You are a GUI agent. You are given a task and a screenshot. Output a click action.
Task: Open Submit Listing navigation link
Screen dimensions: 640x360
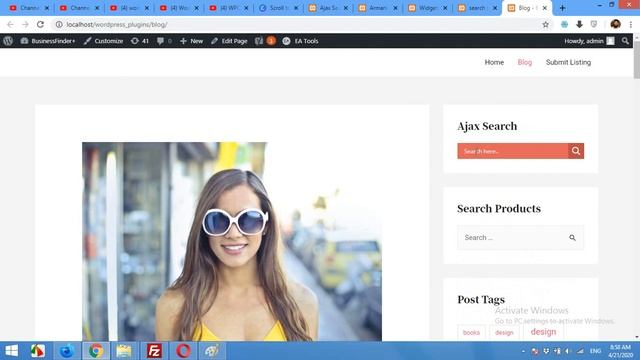(x=568, y=62)
